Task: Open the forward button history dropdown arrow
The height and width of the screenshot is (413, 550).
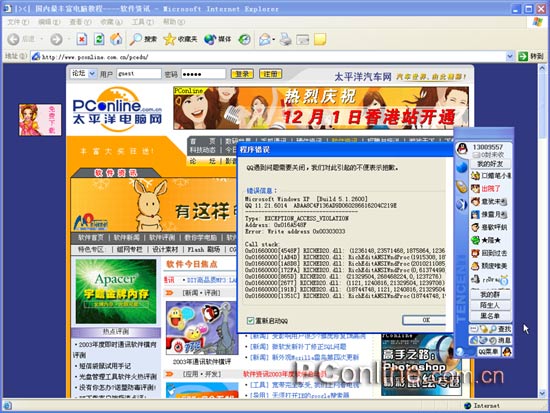Action: [x=68, y=39]
